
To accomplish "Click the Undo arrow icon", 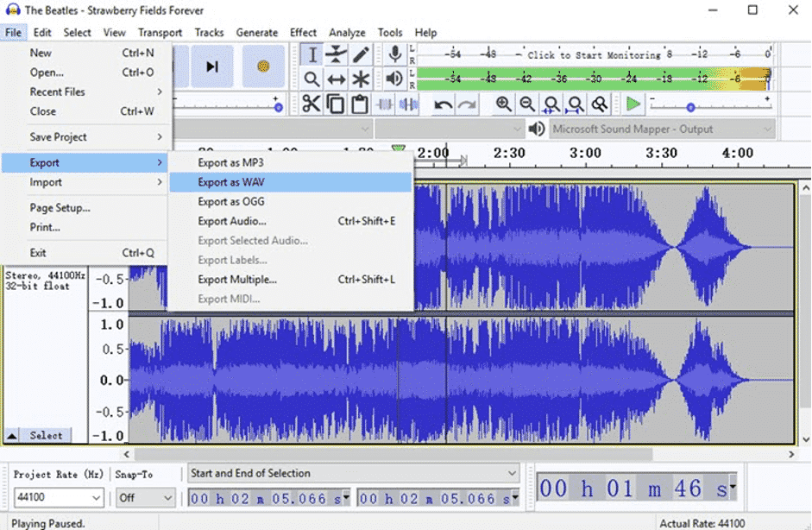I will click(x=442, y=104).
